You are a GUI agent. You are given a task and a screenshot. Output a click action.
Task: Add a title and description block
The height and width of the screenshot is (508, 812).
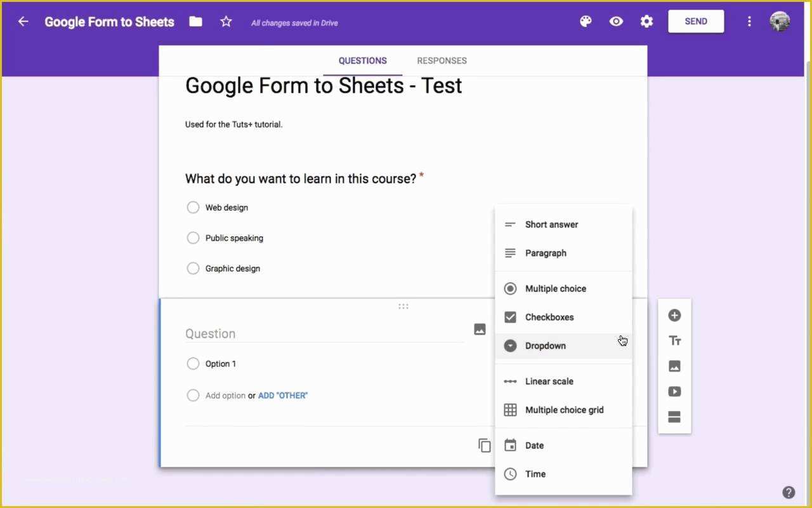674,341
